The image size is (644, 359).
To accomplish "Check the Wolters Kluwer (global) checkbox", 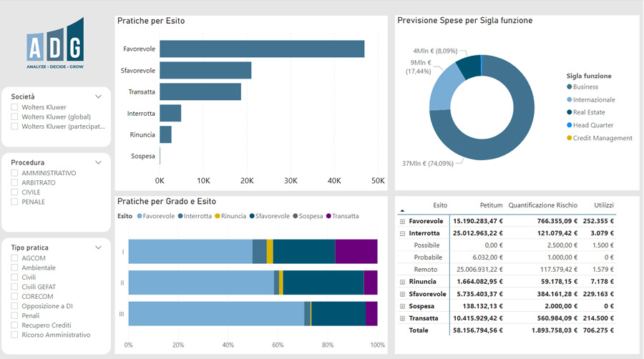I will point(14,117).
